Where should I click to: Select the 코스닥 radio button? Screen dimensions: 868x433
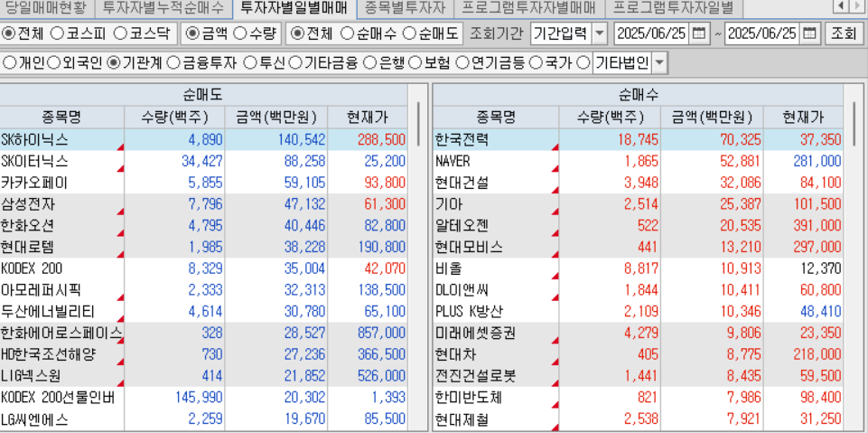(x=119, y=33)
